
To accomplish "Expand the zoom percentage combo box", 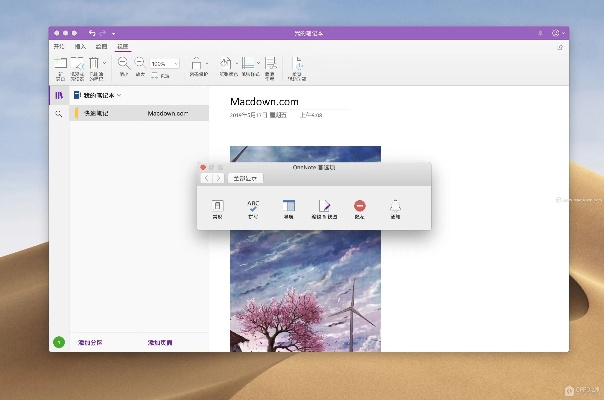I will pyautogui.click(x=174, y=63).
